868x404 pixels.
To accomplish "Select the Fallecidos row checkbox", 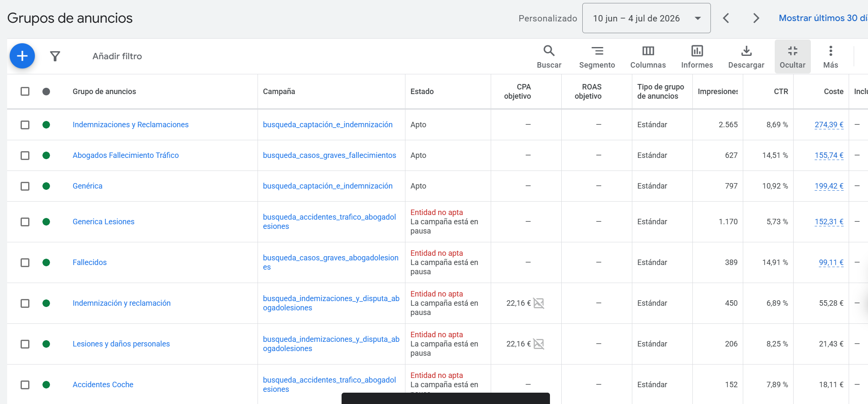I will point(25,262).
